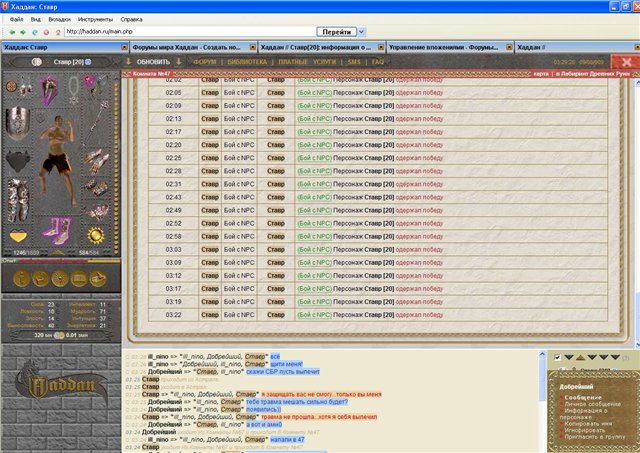This screenshot has width=640, height=453.
Task: Click the purple helmet equipment slot
Action: coord(49,90)
